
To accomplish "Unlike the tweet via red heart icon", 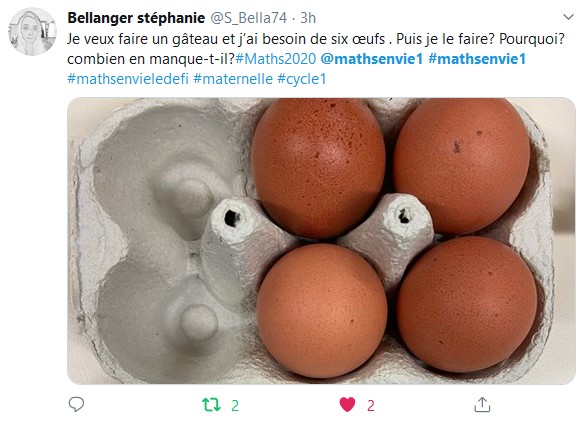I will (347, 405).
